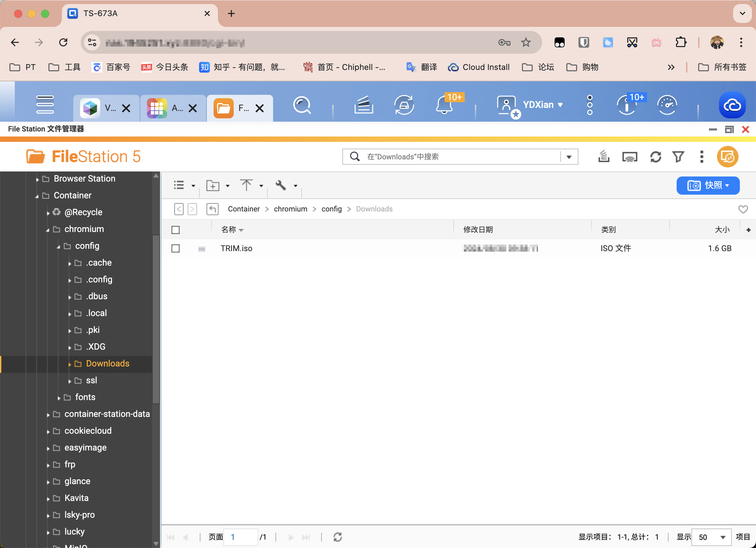The image size is (756, 548).
Task: Open the myQNAPcloud blue cloud icon
Action: tap(732, 105)
